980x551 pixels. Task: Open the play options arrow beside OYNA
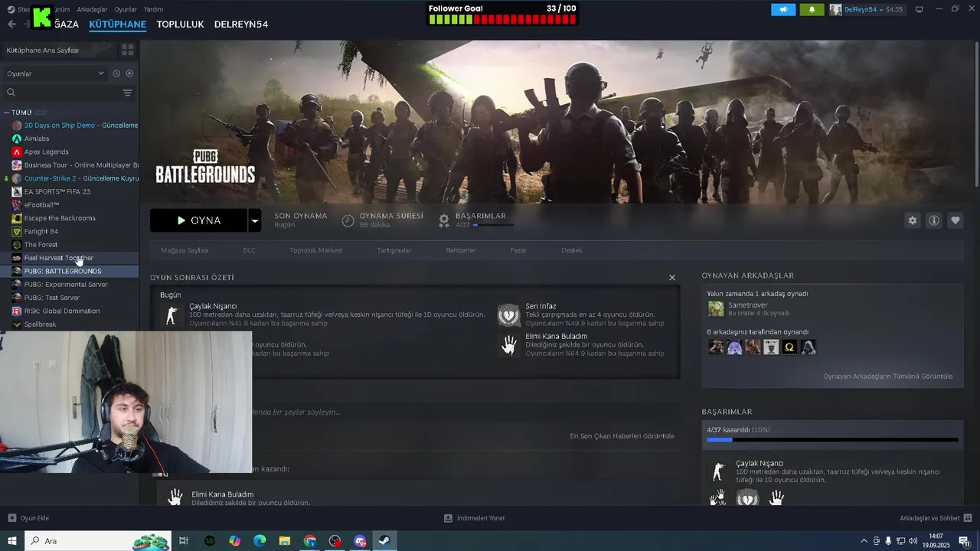[x=255, y=220]
